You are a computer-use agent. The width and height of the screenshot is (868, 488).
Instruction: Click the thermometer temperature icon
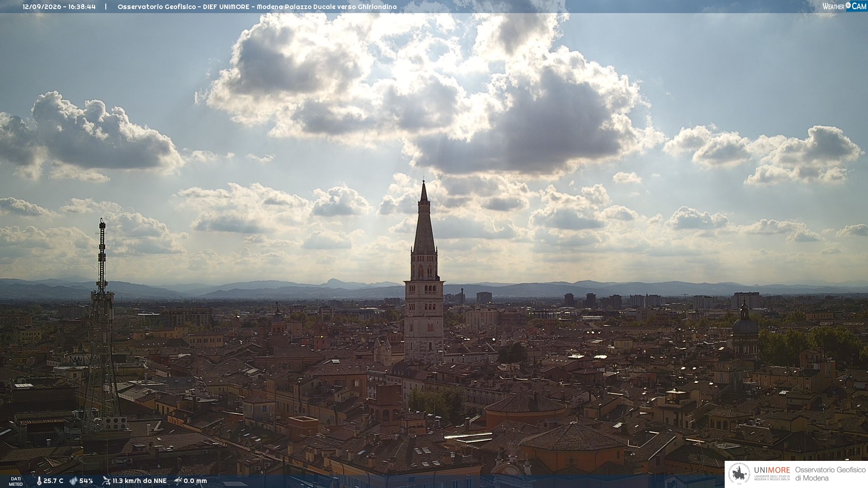pyautogui.click(x=39, y=481)
